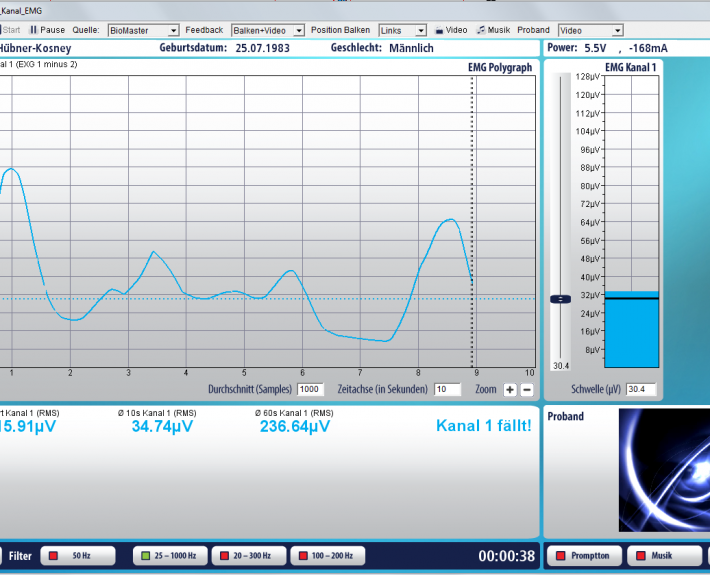Toggle the 50 Hz filter
Viewport: 710px width, 575px height.
78,556
